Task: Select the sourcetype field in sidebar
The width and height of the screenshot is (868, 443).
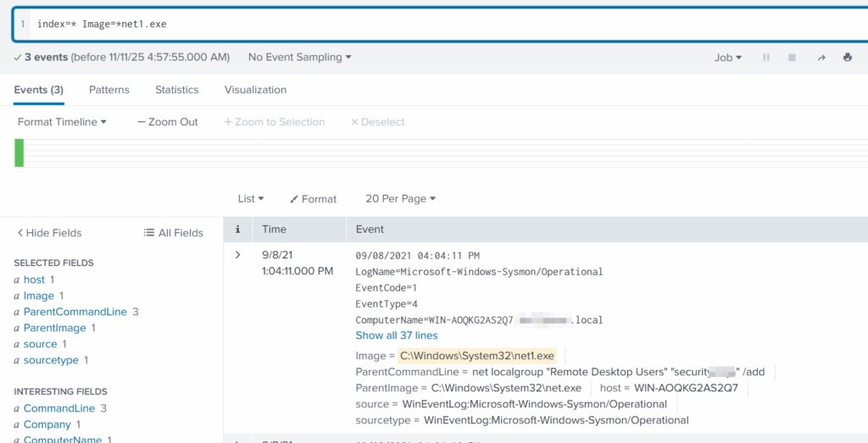Action: point(51,360)
